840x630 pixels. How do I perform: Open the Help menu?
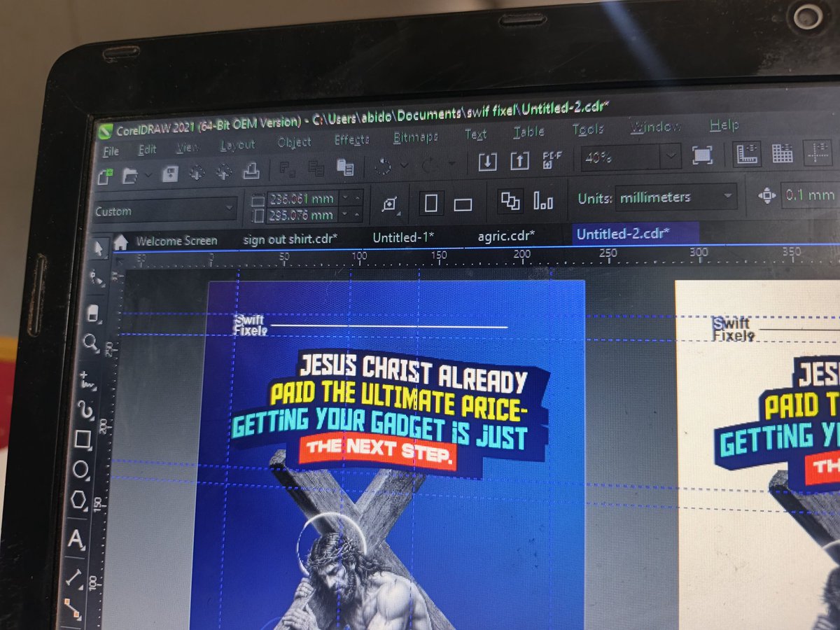click(724, 125)
